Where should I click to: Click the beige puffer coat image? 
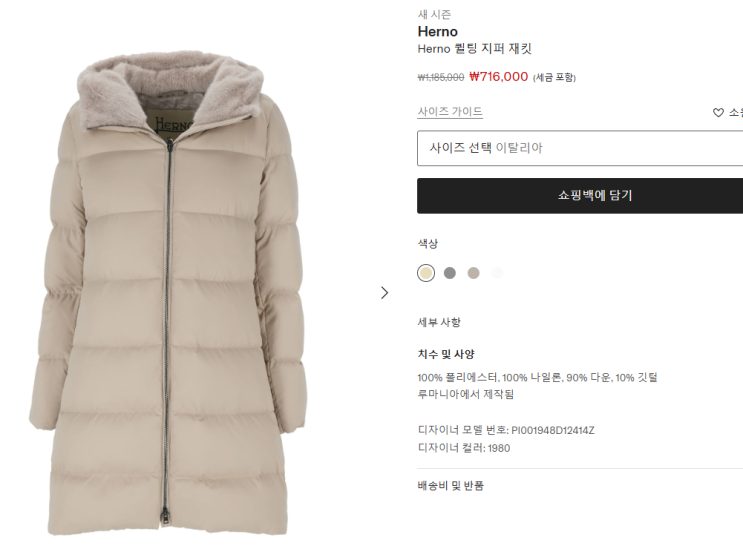tap(168, 294)
